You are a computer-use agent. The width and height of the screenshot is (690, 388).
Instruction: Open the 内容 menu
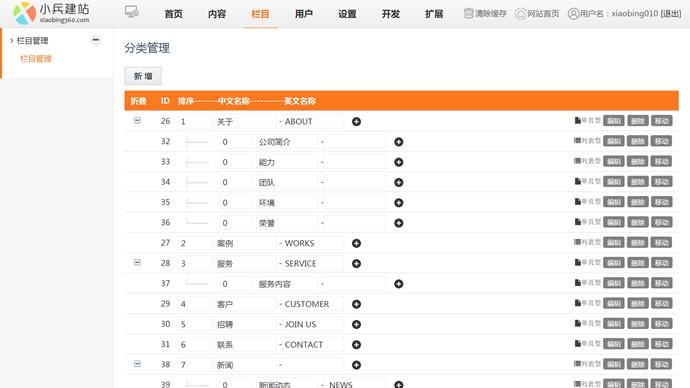(x=217, y=14)
